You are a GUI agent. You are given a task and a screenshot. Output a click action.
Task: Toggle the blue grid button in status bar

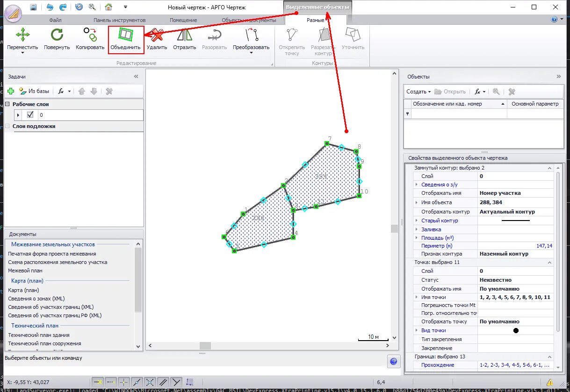190,382
